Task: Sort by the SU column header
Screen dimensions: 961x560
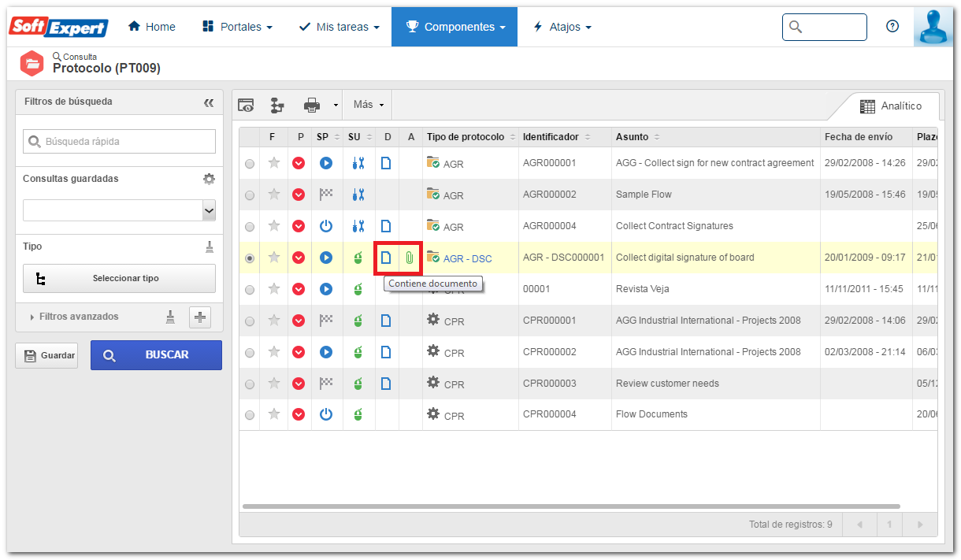Action: (x=359, y=137)
